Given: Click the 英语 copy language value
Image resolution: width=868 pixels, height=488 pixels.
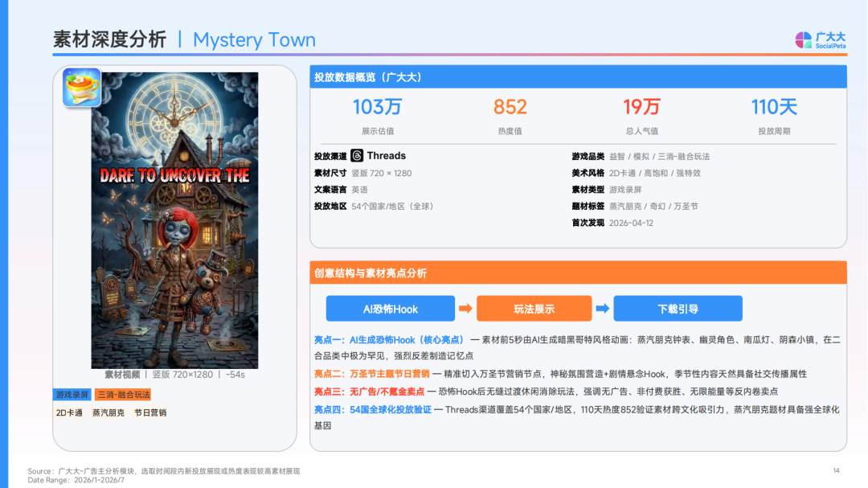Looking at the screenshot, I should point(359,190).
